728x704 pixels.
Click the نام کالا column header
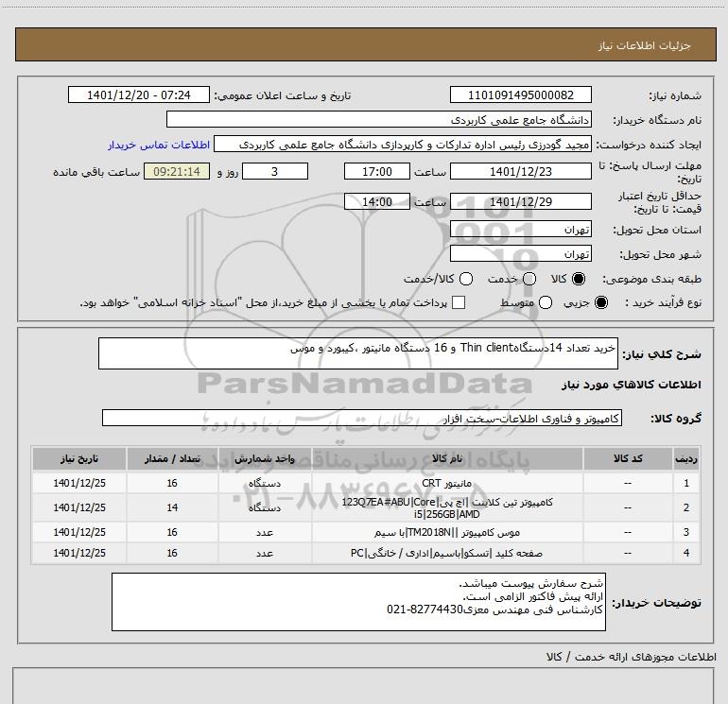447,458
